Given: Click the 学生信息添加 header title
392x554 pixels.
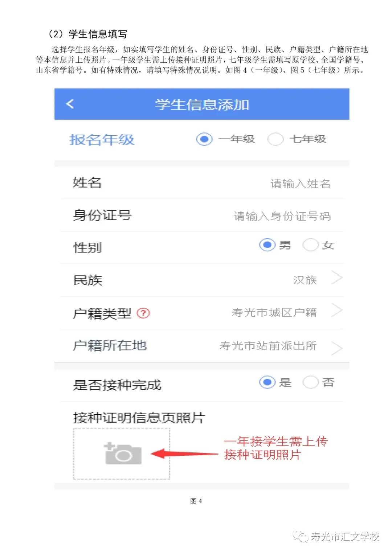Looking at the screenshot, I should (202, 104).
